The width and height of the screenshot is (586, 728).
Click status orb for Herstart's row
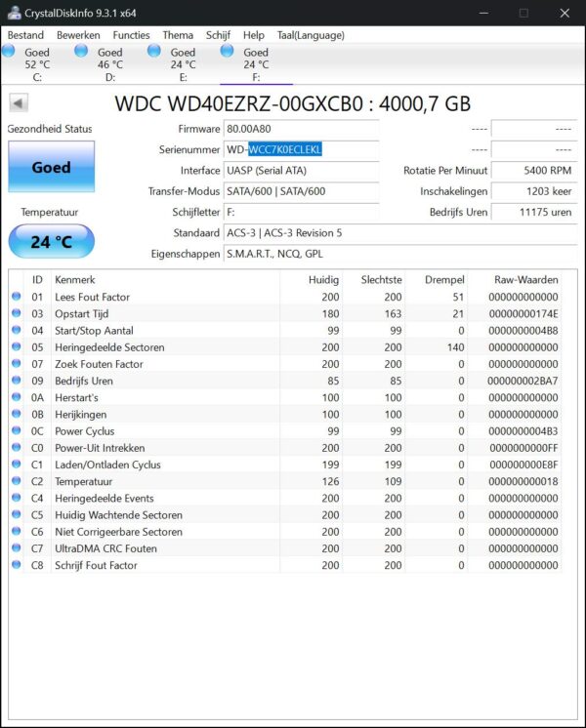pyautogui.click(x=17, y=397)
